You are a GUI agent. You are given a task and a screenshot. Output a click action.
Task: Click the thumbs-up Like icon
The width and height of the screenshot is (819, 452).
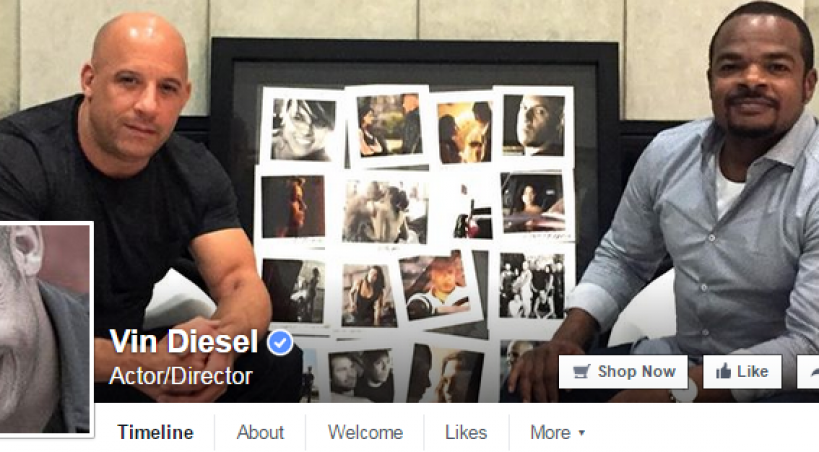723,372
